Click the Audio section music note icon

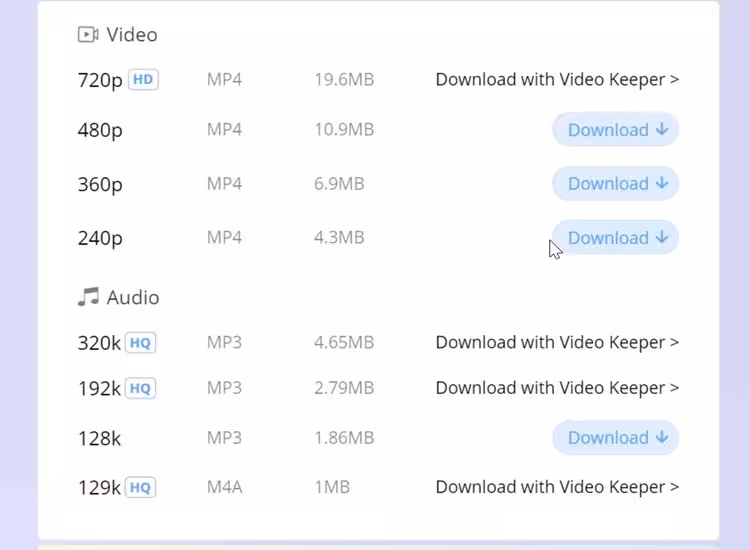click(x=89, y=297)
